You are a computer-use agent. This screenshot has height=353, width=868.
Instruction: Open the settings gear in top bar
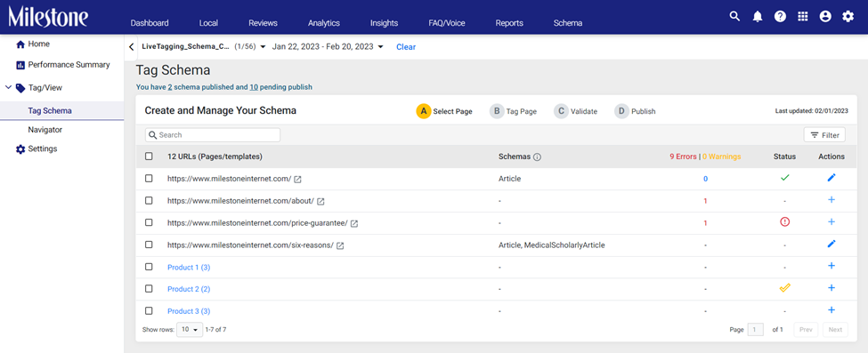[x=848, y=17]
